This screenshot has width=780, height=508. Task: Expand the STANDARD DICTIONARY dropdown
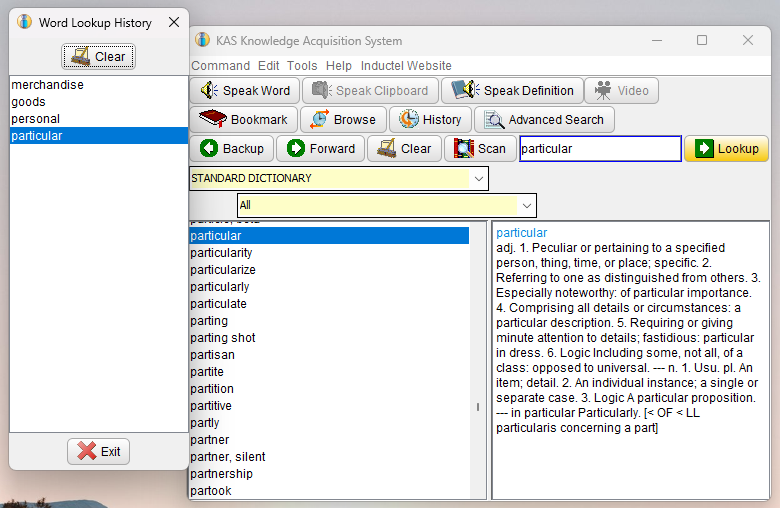point(479,178)
